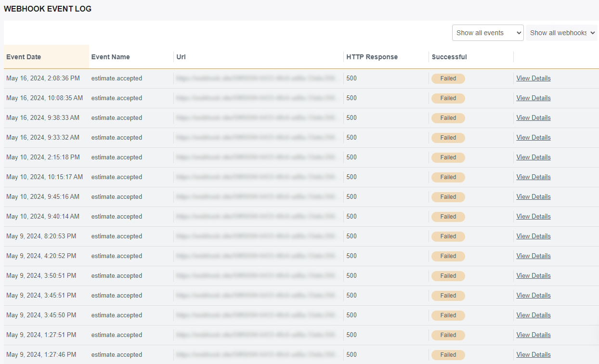Click the Url column header
Viewport: 599px width, 364px height.
tap(181, 57)
